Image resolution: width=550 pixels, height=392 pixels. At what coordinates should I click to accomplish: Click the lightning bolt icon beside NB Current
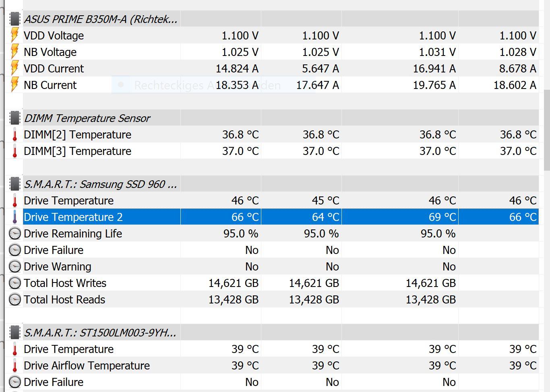[14, 85]
